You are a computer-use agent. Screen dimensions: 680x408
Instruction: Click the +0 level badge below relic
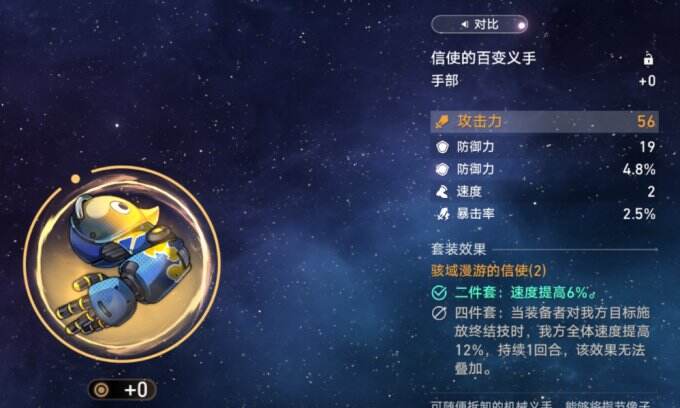point(122,390)
